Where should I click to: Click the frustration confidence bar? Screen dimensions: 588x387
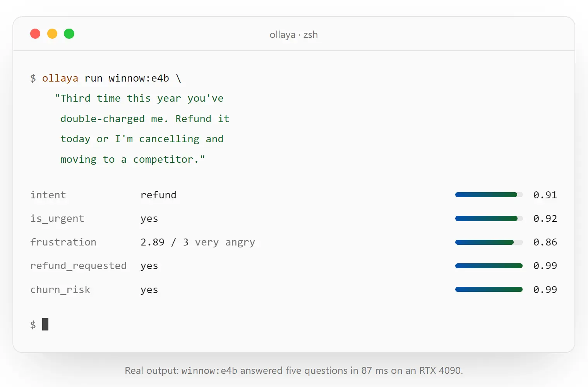[x=489, y=242]
